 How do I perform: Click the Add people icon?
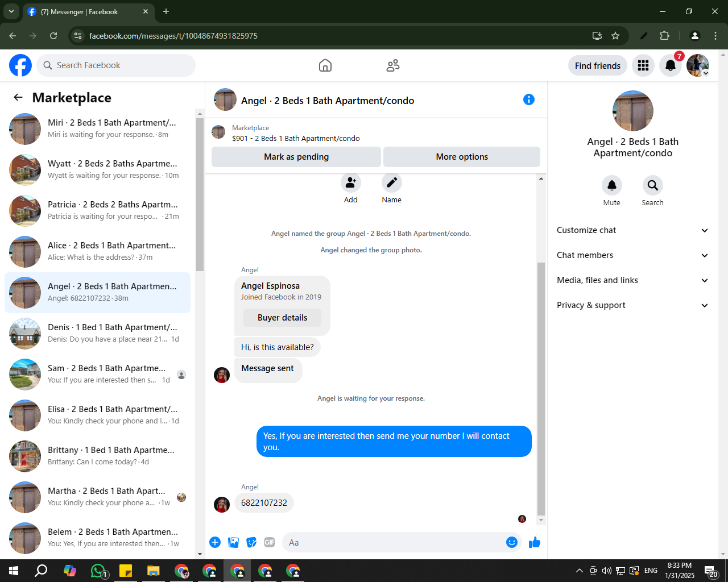coord(351,182)
